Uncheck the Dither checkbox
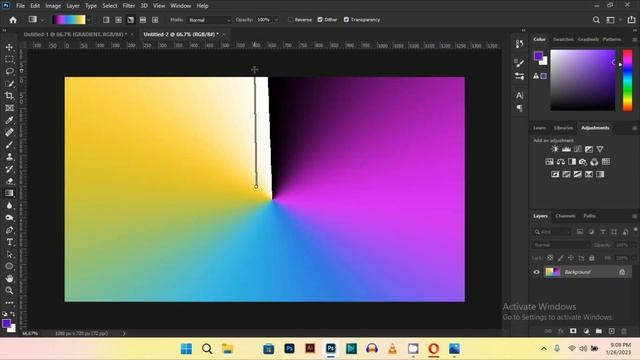This screenshot has width=640, height=360. 320,20
